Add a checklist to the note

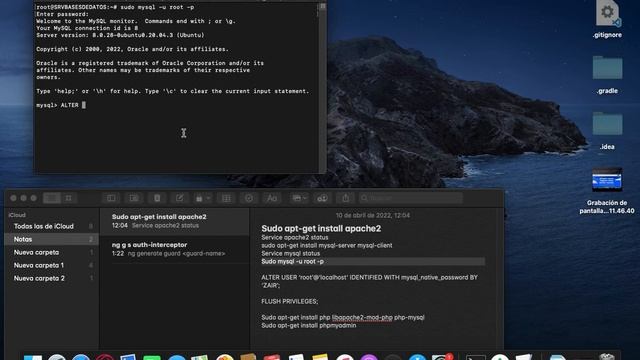249,198
